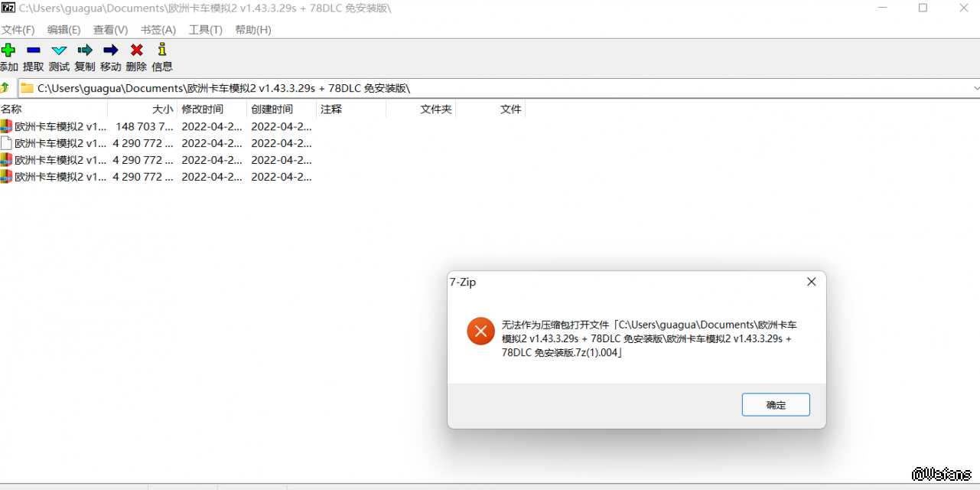Screen dimensions: 980x490
Task: Expand the address path dropdown arrow
Action: (x=975, y=88)
